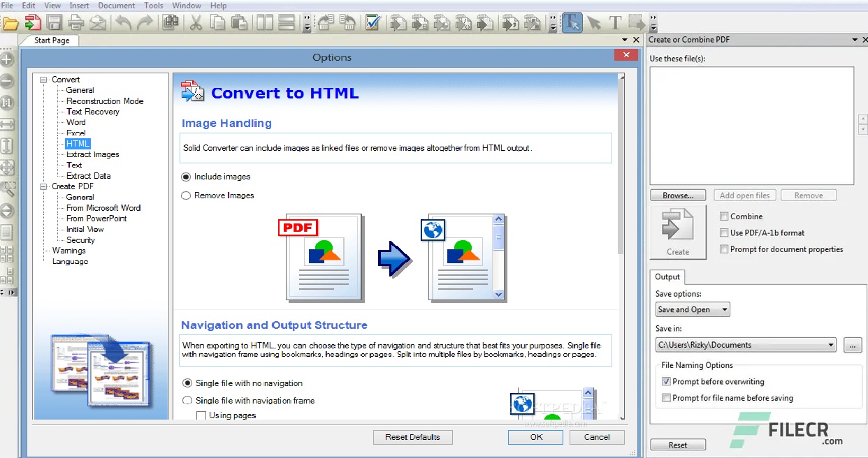Click the Print toolbar icon
The image size is (868, 458).
click(x=75, y=22)
